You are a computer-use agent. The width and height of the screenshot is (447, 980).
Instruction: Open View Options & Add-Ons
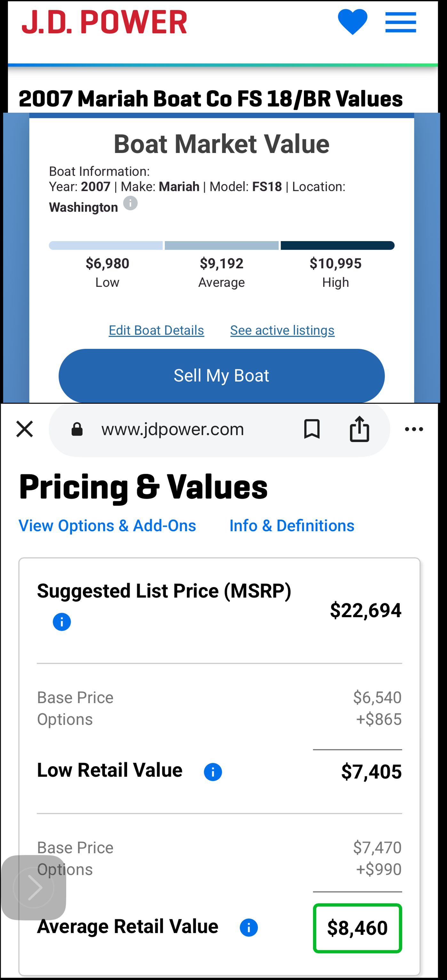pyautogui.click(x=107, y=526)
